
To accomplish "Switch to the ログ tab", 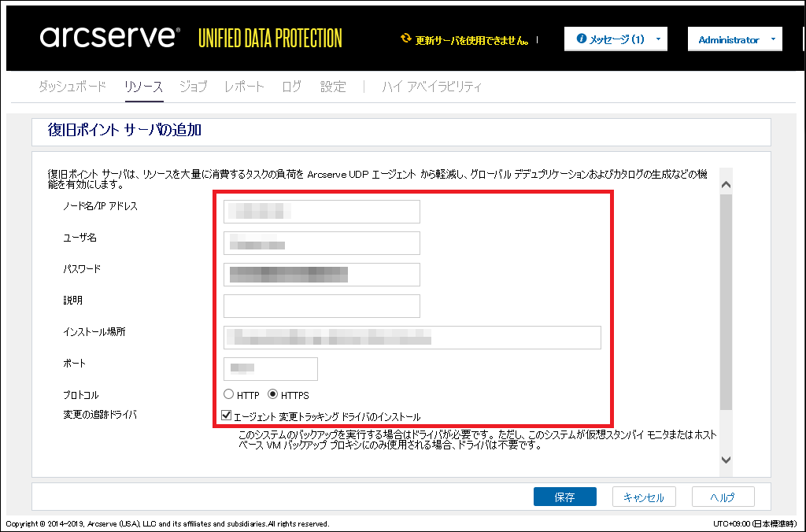I will pos(291,87).
